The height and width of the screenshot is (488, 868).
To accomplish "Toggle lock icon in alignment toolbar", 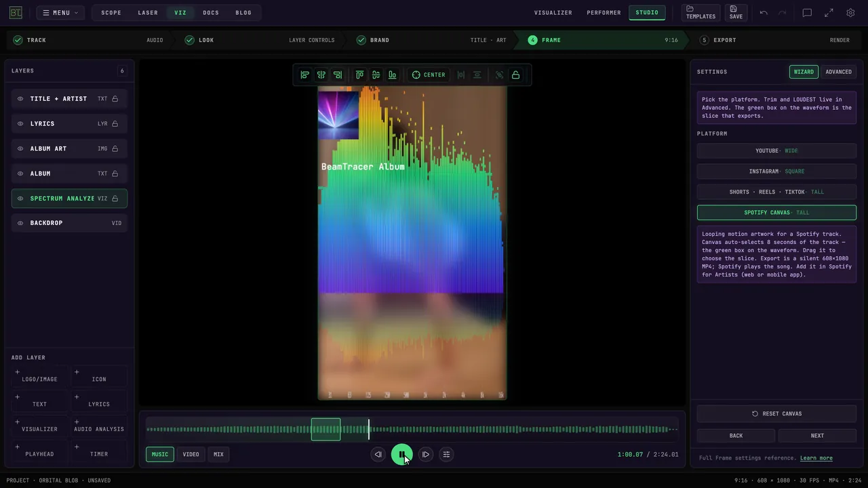I will pyautogui.click(x=515, y=75).
